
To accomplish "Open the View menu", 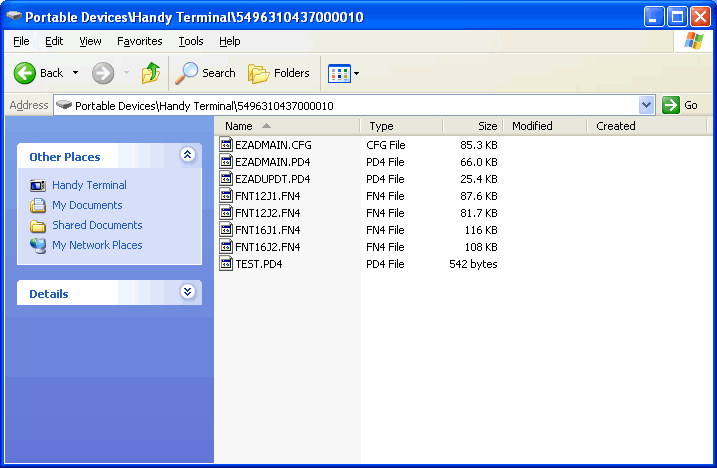I will pos(90,41).
